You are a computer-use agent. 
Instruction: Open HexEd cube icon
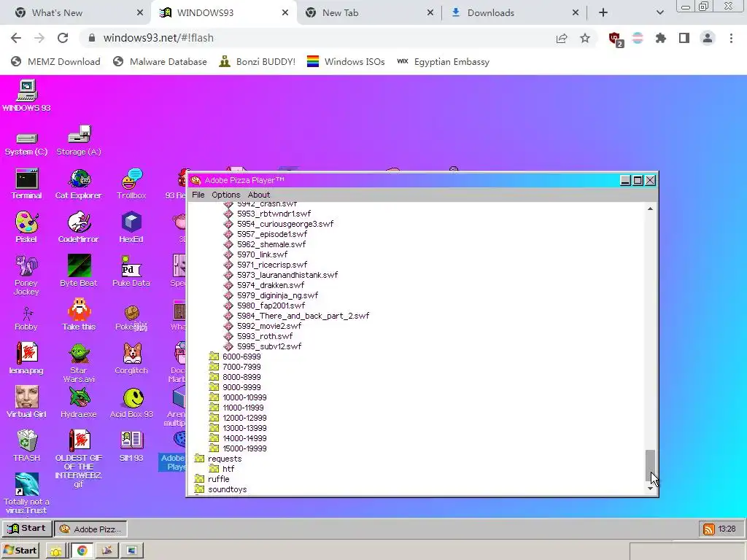tap(131, 227)
